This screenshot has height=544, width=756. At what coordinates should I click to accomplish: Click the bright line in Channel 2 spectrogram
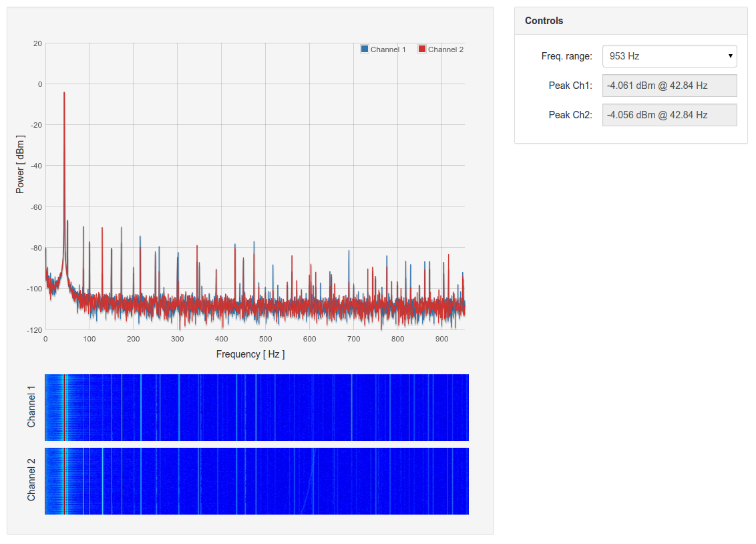(x=64, y=481)
